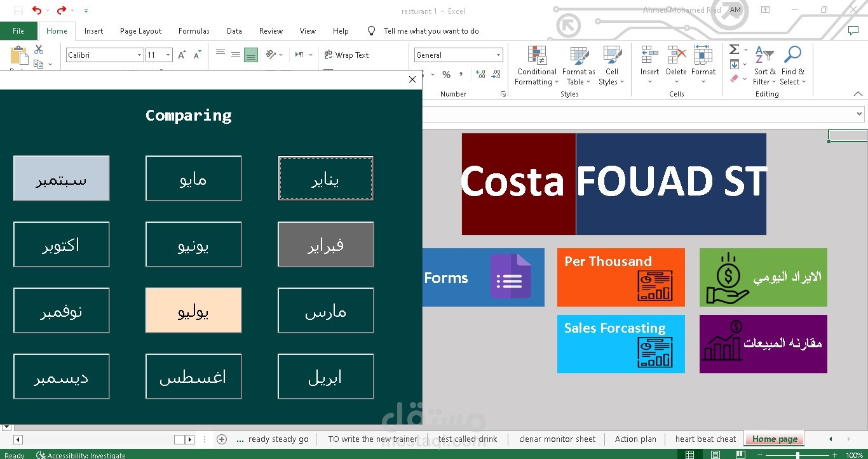Image resolution: width=868 pixels, height=459 pixels.
Task: Open Cell Styles gallery
Action: [x=611, y=65]
